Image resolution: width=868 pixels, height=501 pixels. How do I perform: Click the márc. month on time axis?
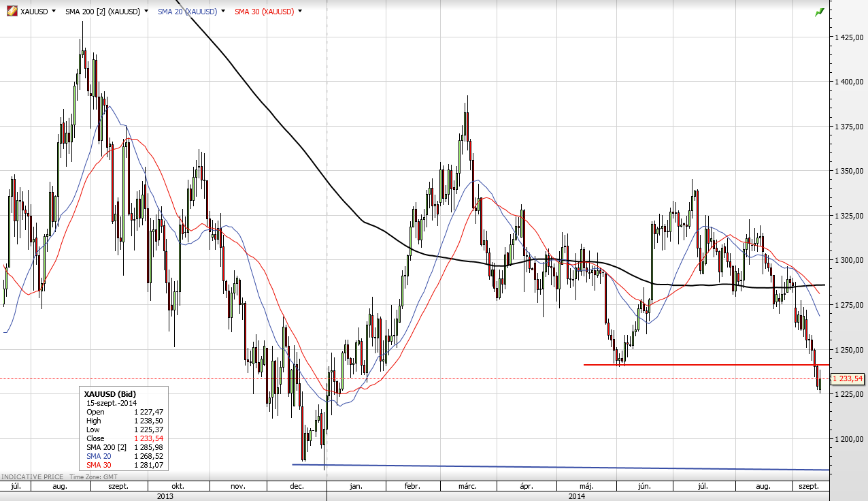pos(467,487)
